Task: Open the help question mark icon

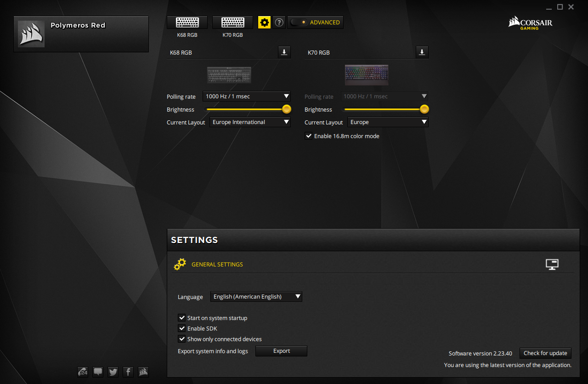Action: click(279, 22)
